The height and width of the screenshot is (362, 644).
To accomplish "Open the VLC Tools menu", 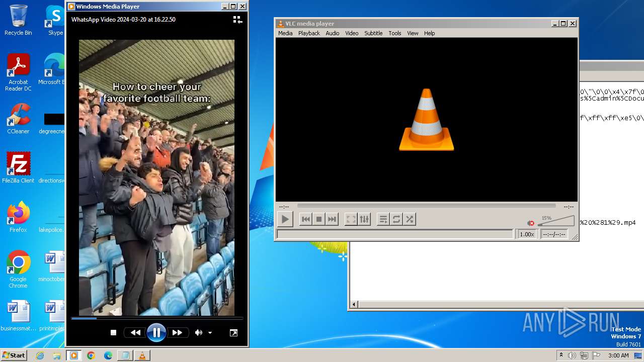I will click(x=395, y=33).
